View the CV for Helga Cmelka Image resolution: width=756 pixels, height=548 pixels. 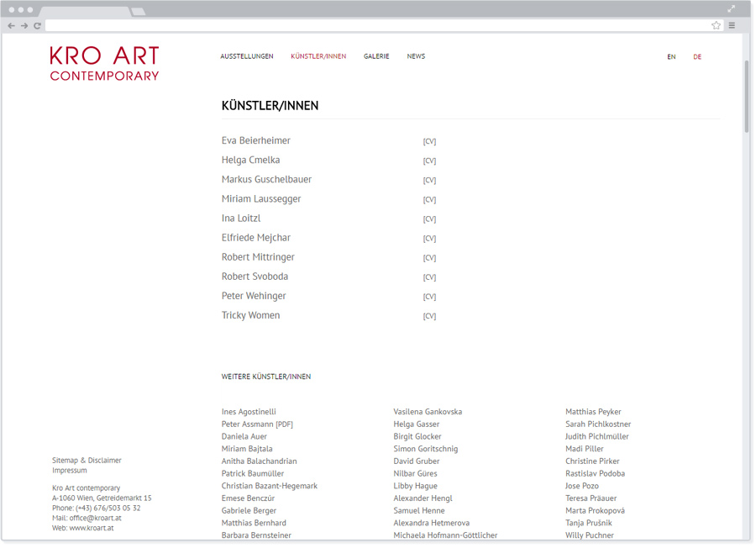point(429,161)
